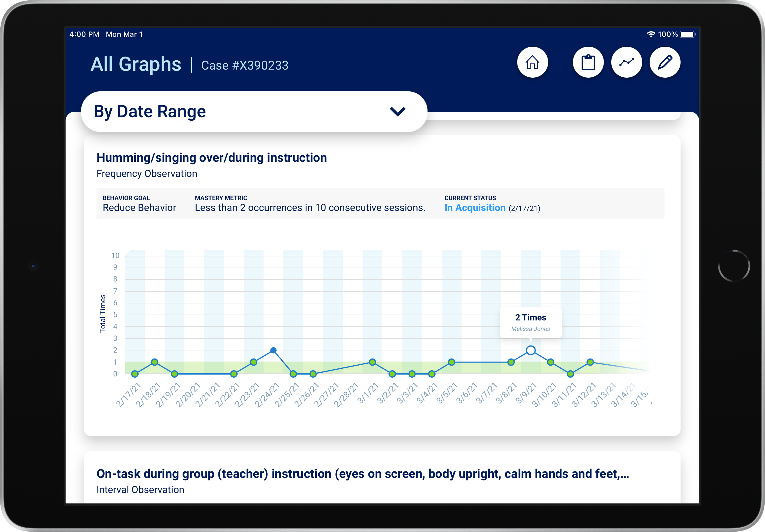Select the highlighted 3/9/21 data point
This screenshot has height=532, width=765.
point(531,350)
